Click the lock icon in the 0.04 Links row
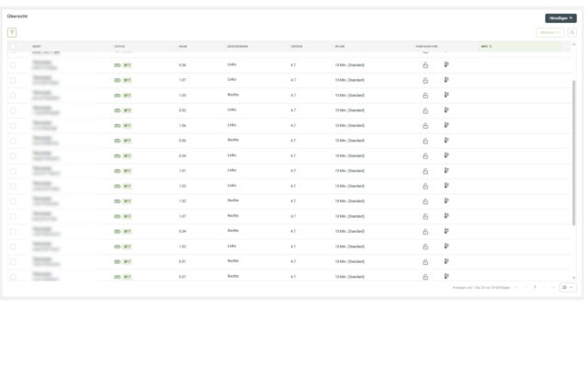Viewport: 588px width, 368px height. coord(425,155)
